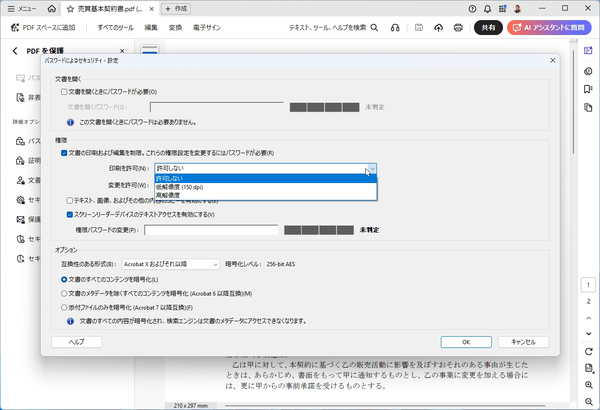Zoom in with the plus magnifier
This screenshot has width=600, height=410.
589,385
